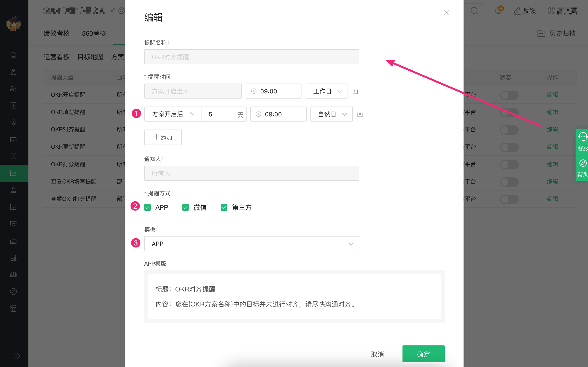Open the store sidebar icon
The image size is (588, 367).
[14, 308]
